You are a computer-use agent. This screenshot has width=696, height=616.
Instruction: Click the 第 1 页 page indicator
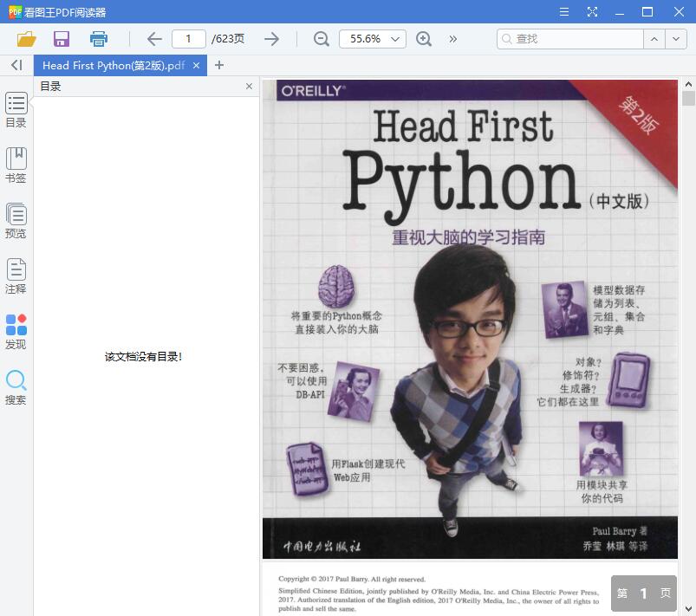644,593
